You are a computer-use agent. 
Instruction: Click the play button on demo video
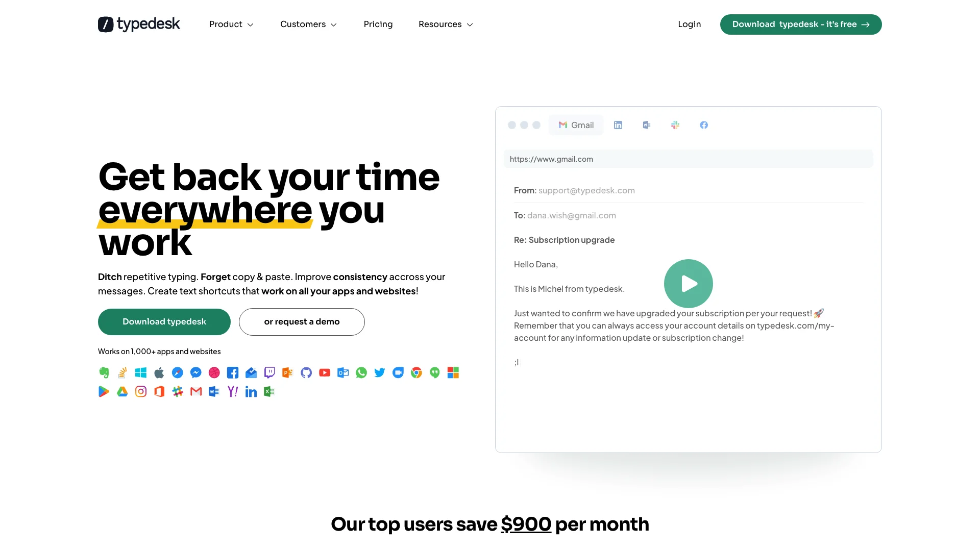click(688, 283)
